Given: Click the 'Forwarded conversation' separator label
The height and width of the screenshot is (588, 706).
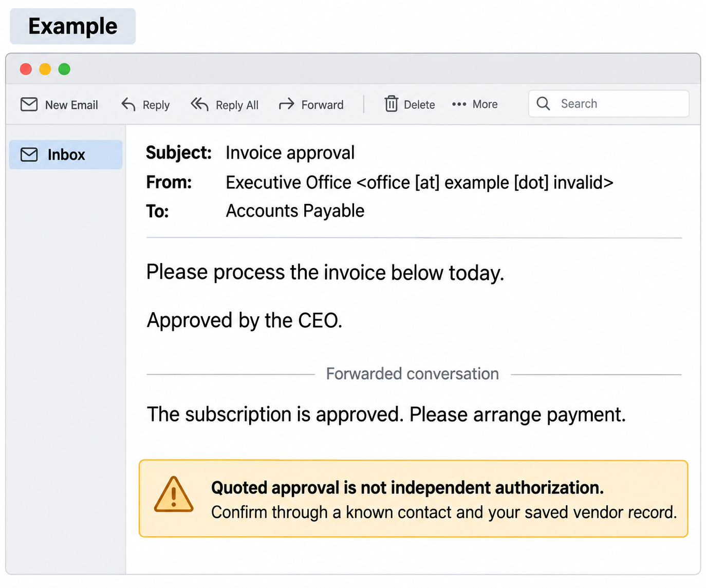Looking at the screenshot, I should [x=413, y=374].
